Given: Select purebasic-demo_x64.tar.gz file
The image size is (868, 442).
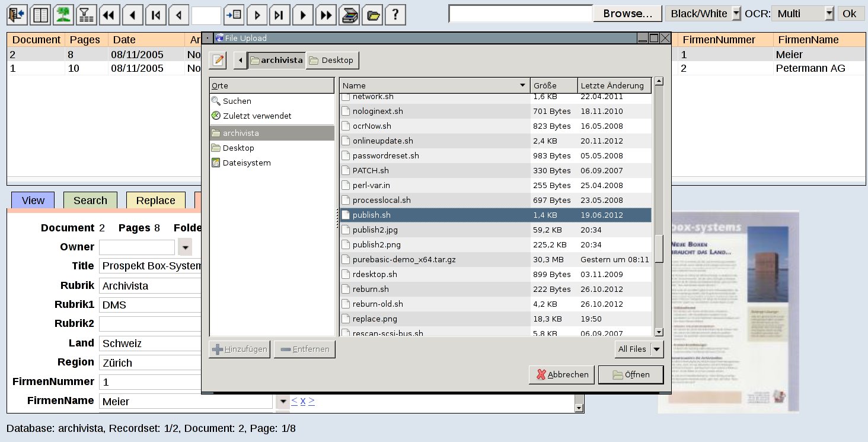Looking at the screenshot, I should coord(496,259).
